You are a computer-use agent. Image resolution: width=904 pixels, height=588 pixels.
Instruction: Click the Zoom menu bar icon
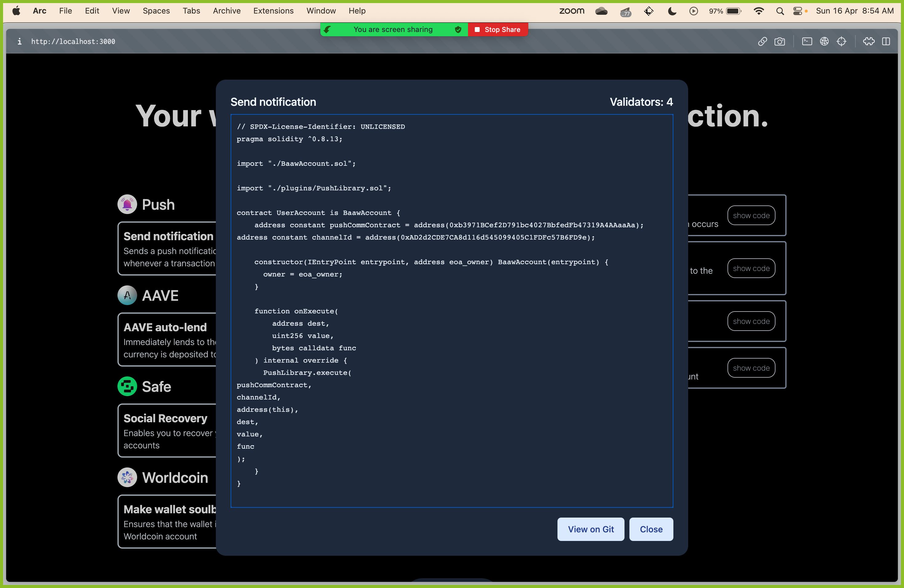(572, 11)
